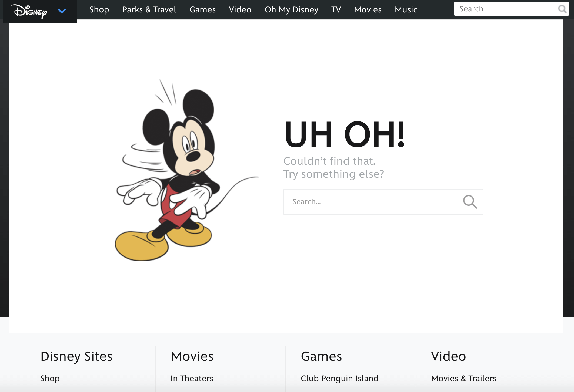Go to Music in navigation

pyautogui.click(x=406, y=10)
